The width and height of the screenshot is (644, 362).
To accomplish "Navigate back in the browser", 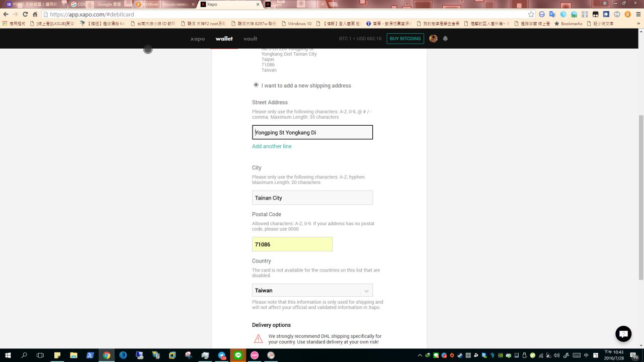I will tap(6, 15).
